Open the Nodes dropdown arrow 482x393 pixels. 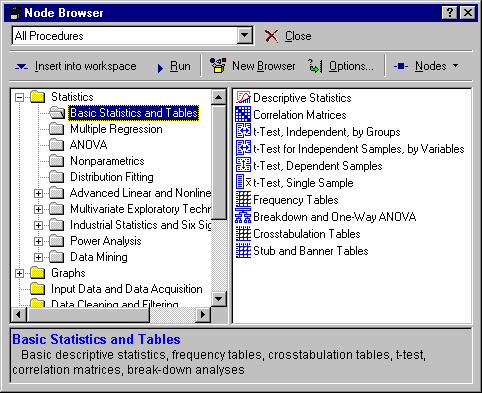[x=456, y=66]
